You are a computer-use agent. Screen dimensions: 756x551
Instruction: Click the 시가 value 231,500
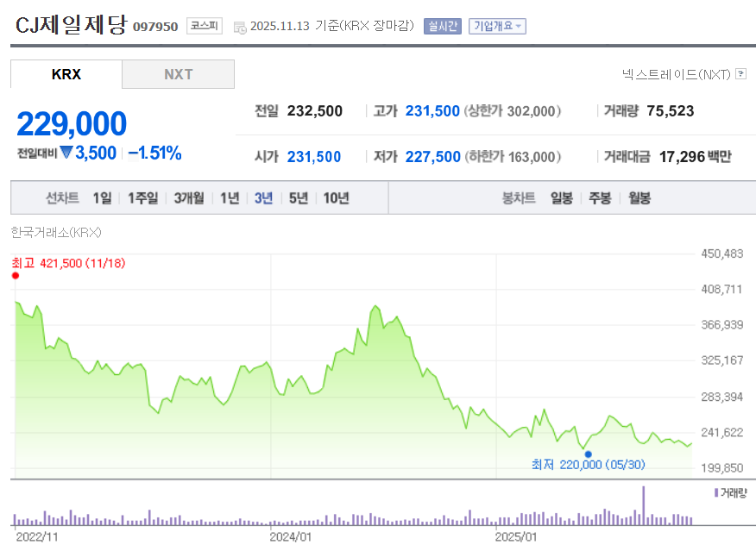(x=314, y=157)
